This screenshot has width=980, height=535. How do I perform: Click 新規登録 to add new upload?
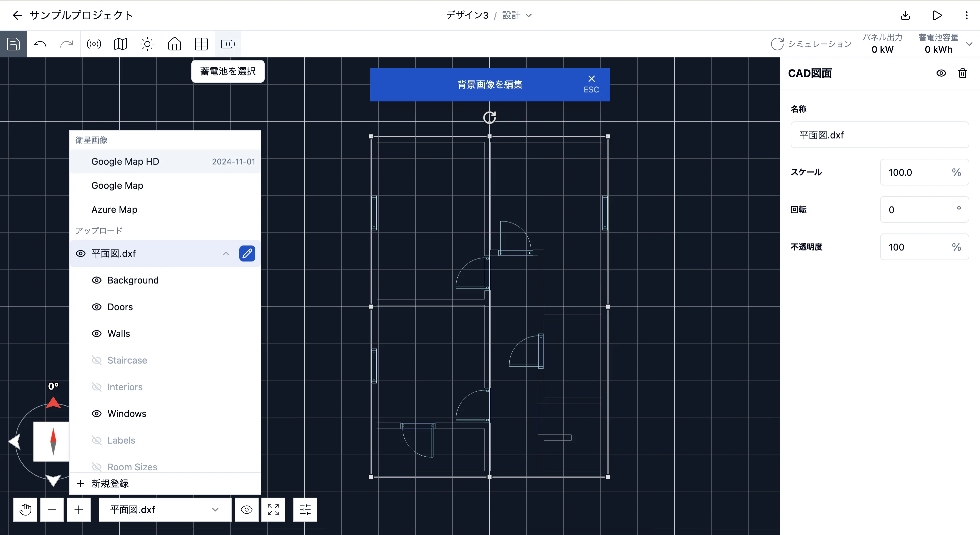[165, 484]
